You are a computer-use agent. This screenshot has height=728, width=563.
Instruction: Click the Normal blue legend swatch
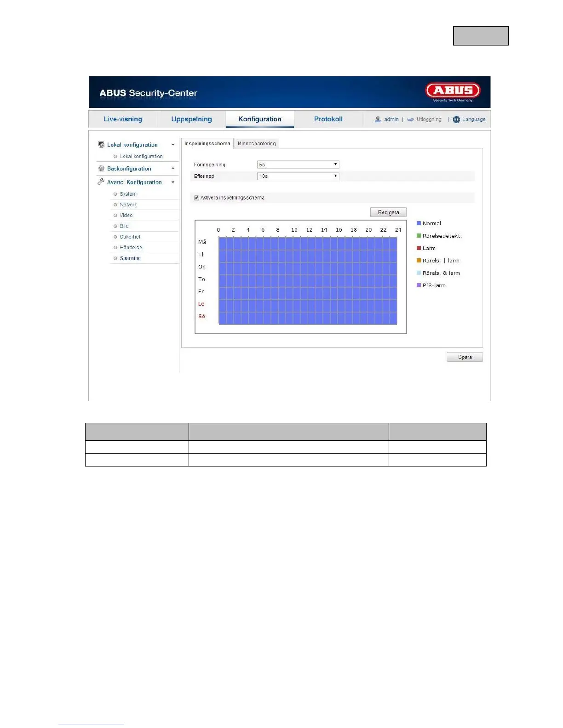click(419, 223)
